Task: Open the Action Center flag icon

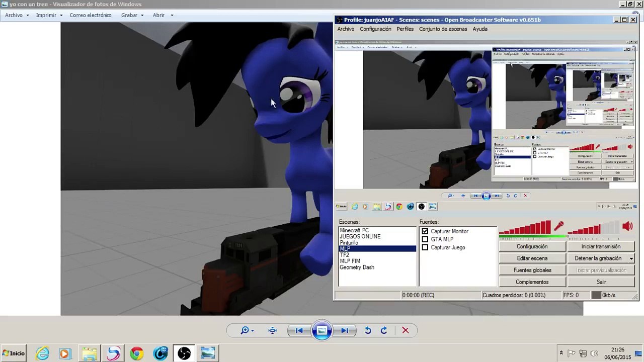Action: pos(572,353)
